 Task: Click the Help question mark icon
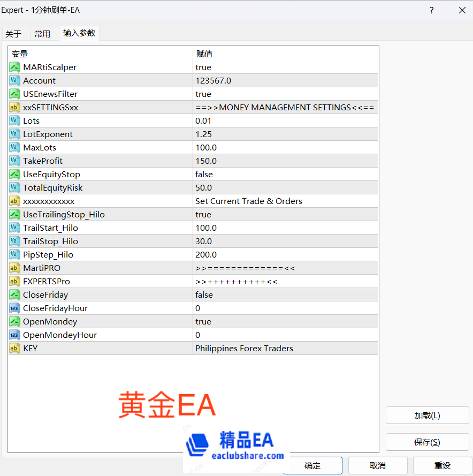[431, 10]
